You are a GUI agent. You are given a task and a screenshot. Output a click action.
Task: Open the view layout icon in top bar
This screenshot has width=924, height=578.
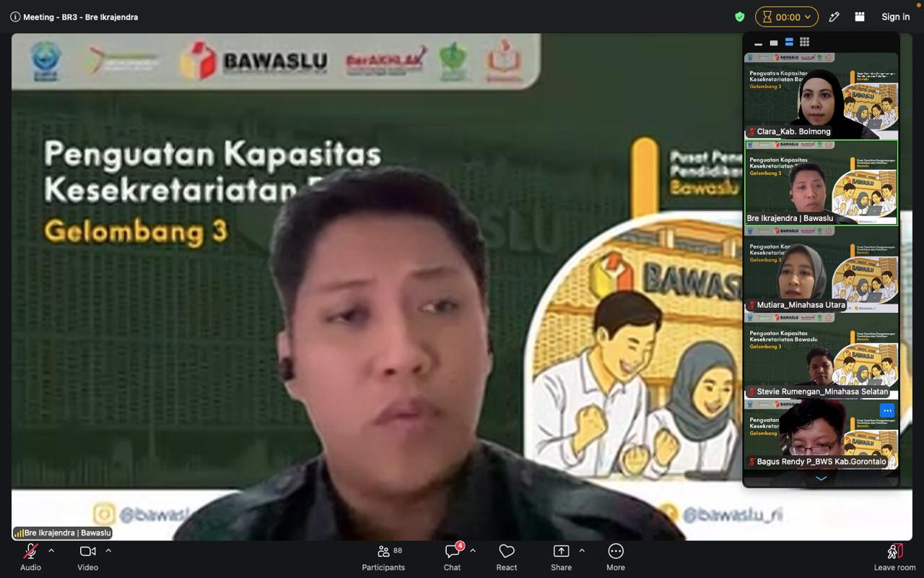point(860,17)
